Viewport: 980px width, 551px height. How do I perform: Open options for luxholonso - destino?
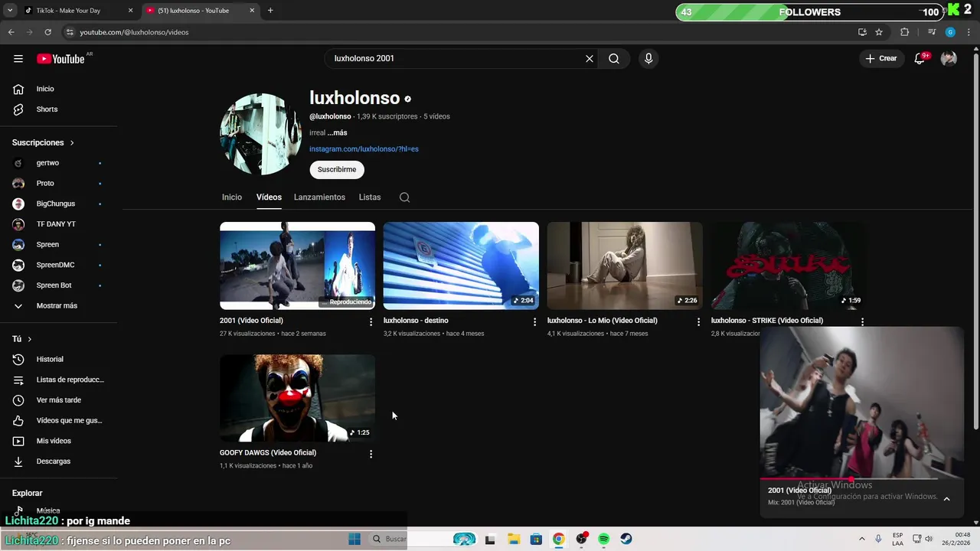pyautogui.click(x=534, y=322)
